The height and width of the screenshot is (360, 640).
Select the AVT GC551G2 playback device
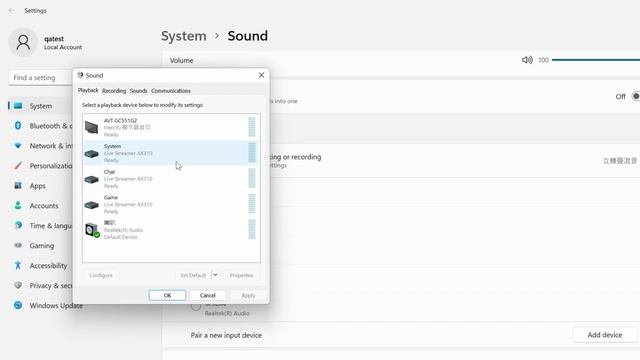pos(171,127)
